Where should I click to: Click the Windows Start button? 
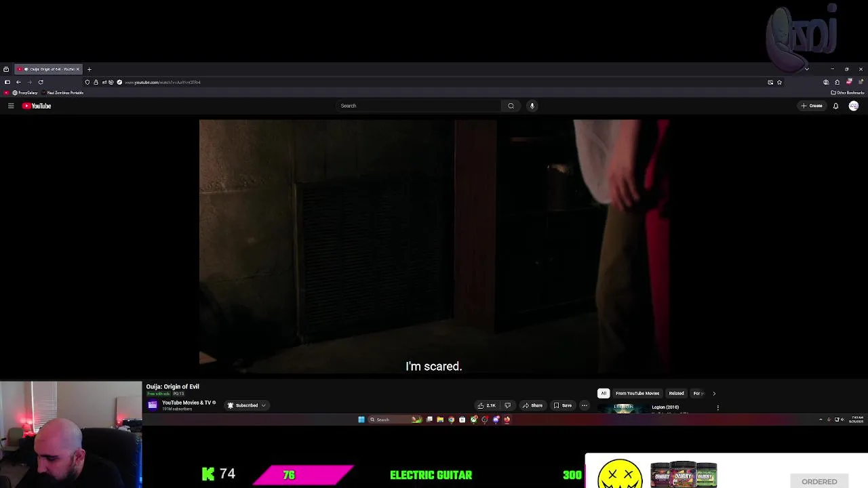click(361, 420)
